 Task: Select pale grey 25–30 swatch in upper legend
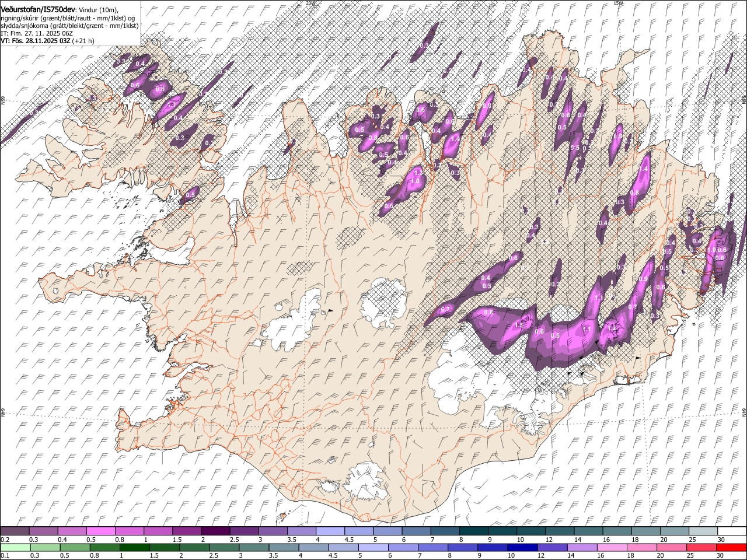pyautogui.click(x=703, y=531)
